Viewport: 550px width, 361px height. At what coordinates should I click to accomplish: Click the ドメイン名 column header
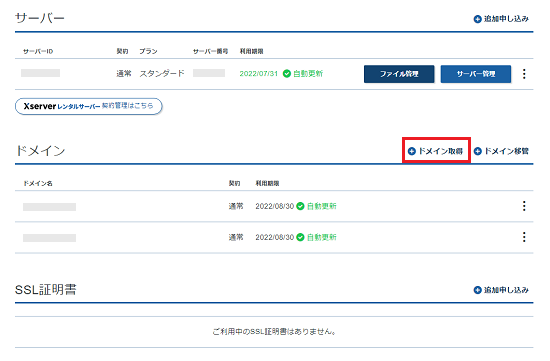coord(38,183)
